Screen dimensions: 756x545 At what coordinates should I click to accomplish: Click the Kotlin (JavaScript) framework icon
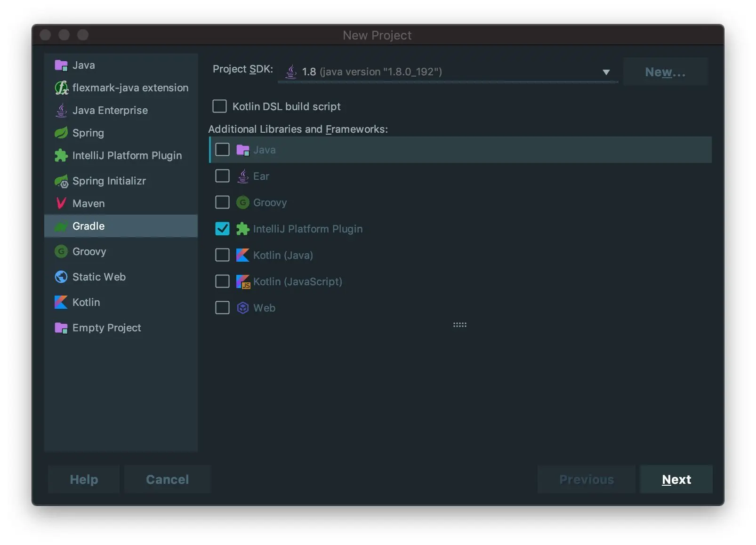coord(242,281)
